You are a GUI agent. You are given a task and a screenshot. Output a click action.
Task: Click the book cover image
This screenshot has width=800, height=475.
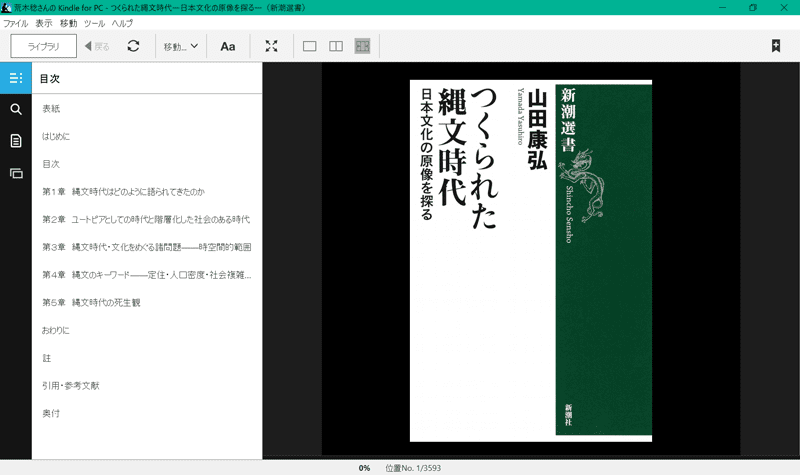(531, 261)
